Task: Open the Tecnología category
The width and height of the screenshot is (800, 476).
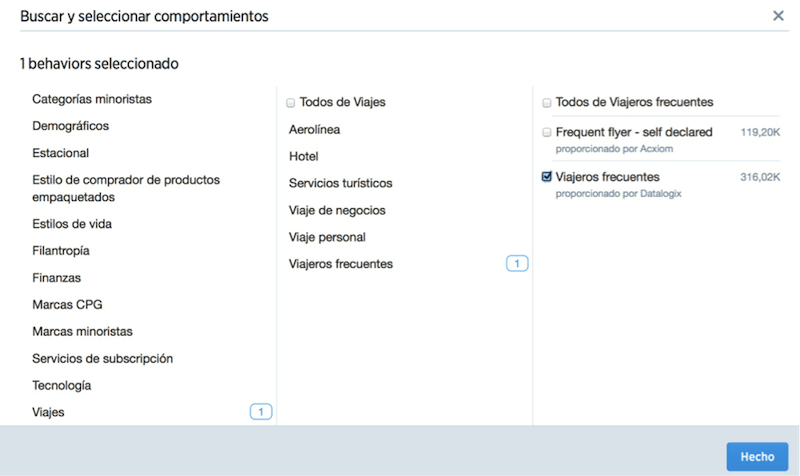Action: (61, 385)
